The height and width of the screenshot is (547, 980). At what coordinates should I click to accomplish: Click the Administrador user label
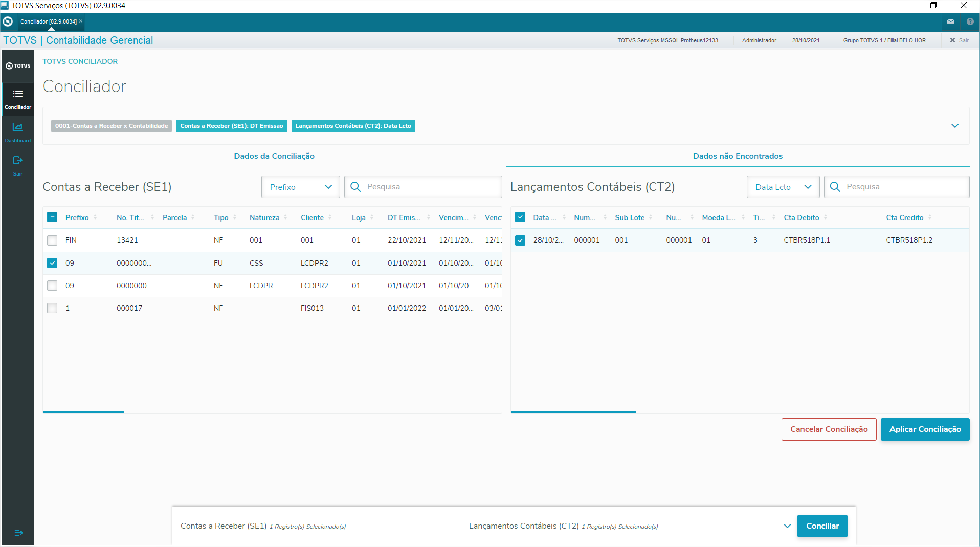click(759, 40)
